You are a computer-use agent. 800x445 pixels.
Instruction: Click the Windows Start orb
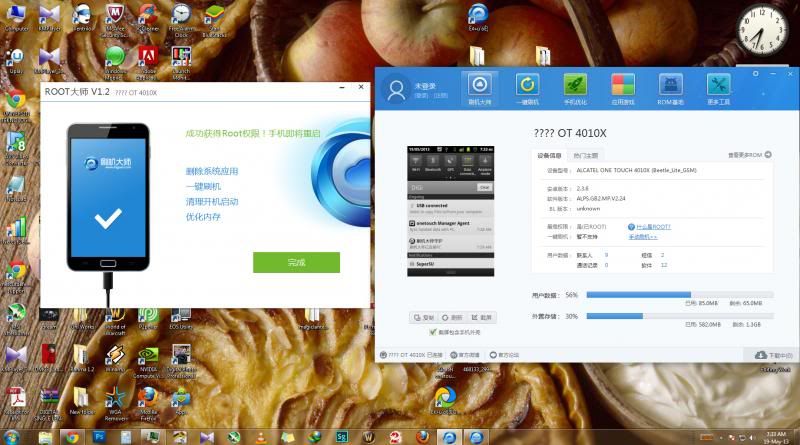11,437
